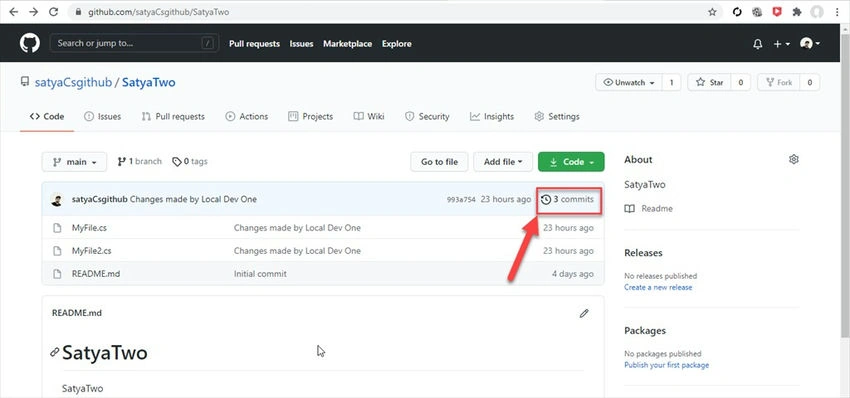
Task: Reload the page in the browser
Action: tap(53, 12)
